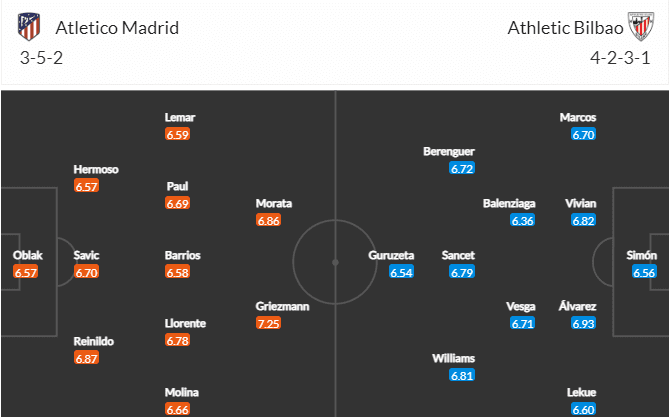Select player name Berenguer
669x417 pixels.
pos(449,152)
